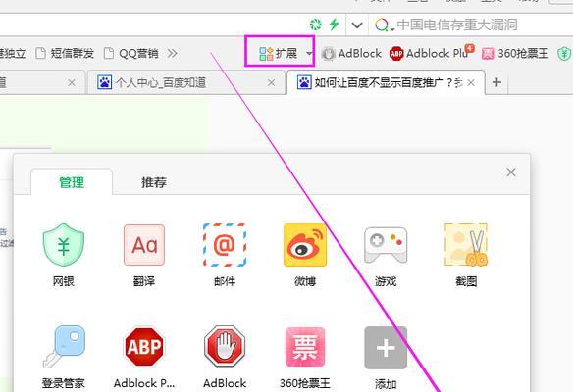Open the search engine selector icon

click(384, 24)
